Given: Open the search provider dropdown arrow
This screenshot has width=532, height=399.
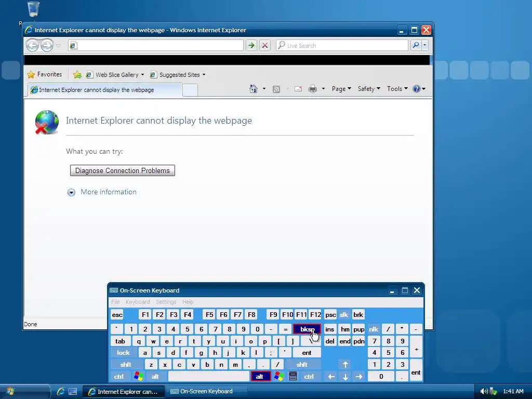Looking at the screenshot, I should click(x=425, y=45).
